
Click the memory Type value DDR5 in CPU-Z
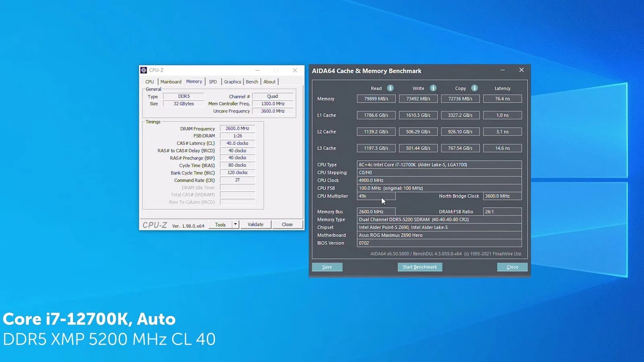(x=184, y=97)
